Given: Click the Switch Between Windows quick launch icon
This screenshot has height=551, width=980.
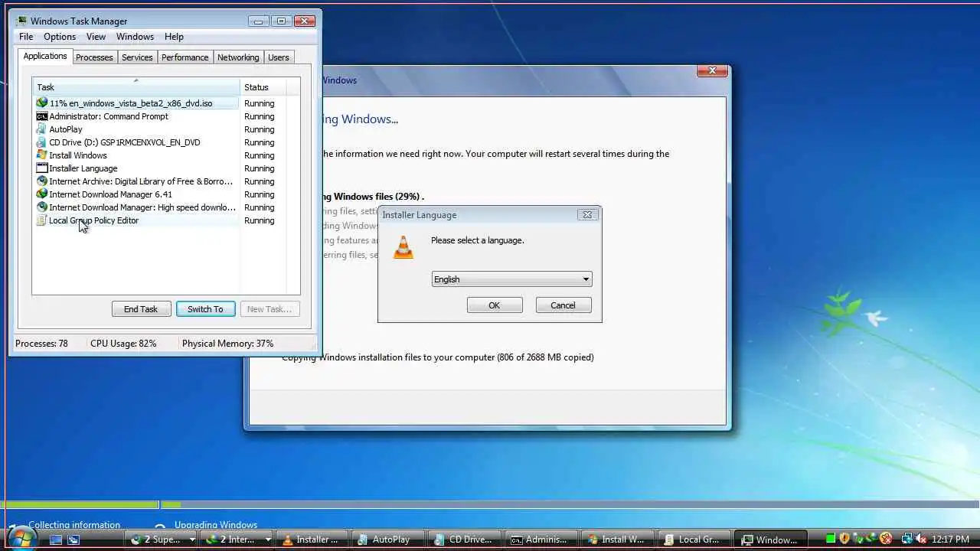Looking at the screenshot, I should (73, 540).
